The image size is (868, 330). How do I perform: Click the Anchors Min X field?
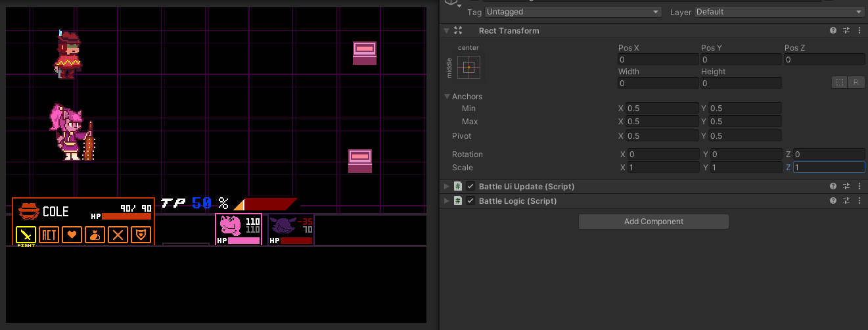(x=662, y=108)
